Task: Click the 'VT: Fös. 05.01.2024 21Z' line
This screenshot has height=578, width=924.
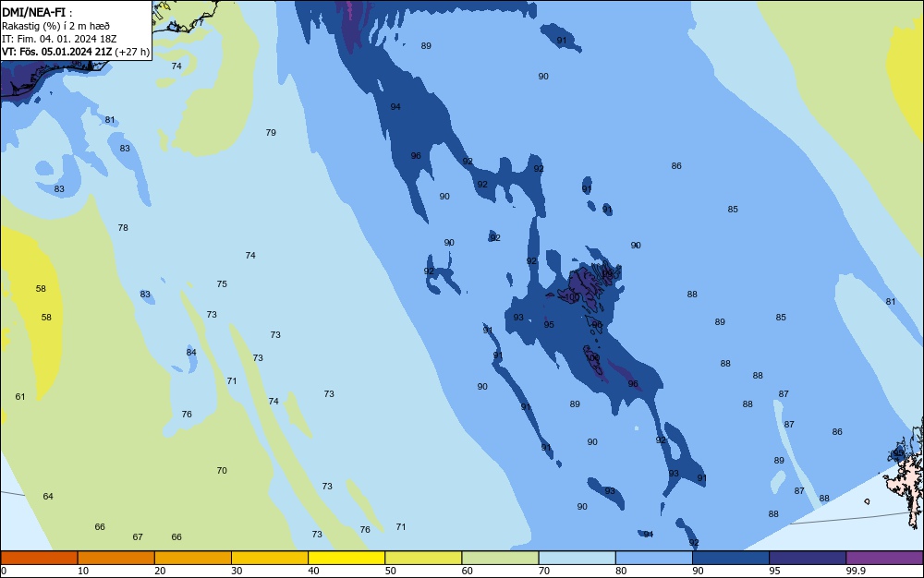Action: click(x=56, y=52)
